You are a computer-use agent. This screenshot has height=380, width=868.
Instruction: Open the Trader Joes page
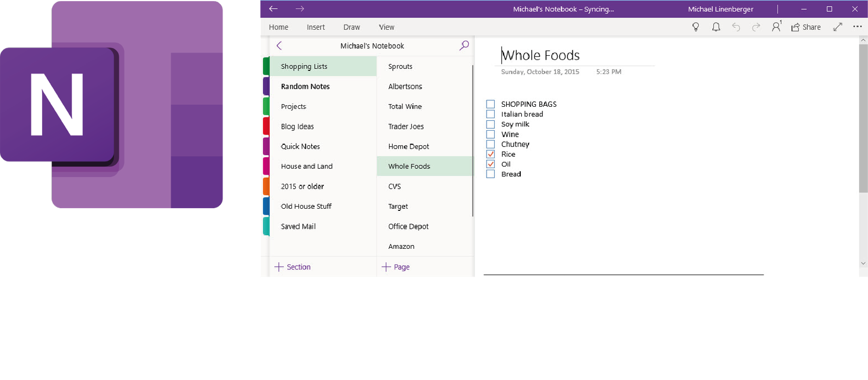click(424, 126)
